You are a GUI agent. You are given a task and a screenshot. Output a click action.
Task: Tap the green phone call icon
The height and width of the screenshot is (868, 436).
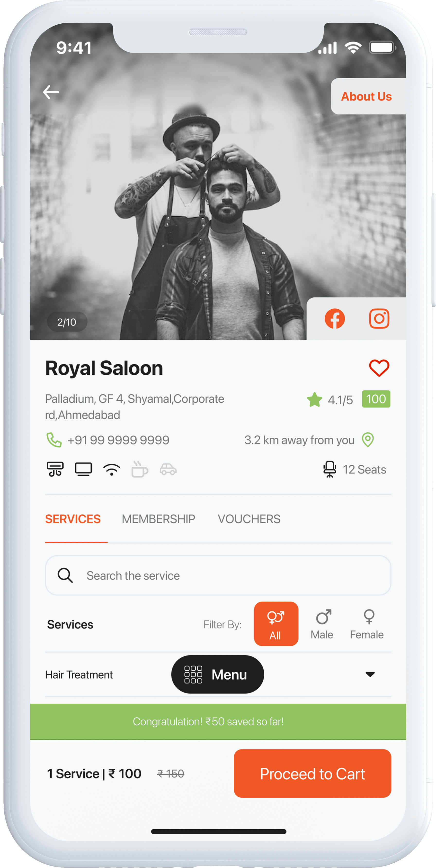click(54, 440)
